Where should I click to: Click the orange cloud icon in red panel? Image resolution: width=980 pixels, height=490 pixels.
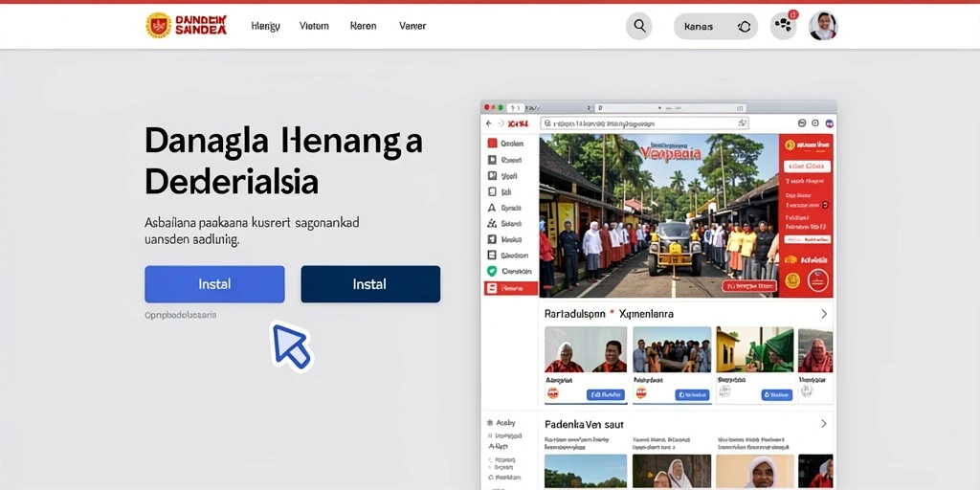pos(791,258)
